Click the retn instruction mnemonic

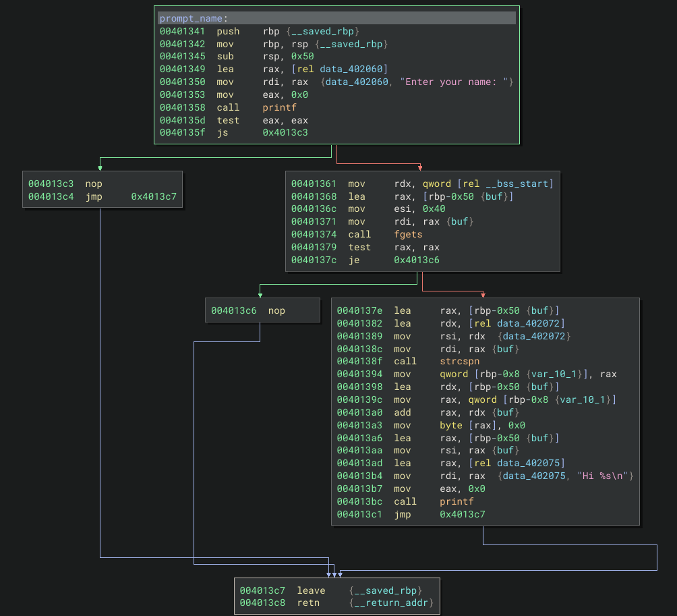308,603
